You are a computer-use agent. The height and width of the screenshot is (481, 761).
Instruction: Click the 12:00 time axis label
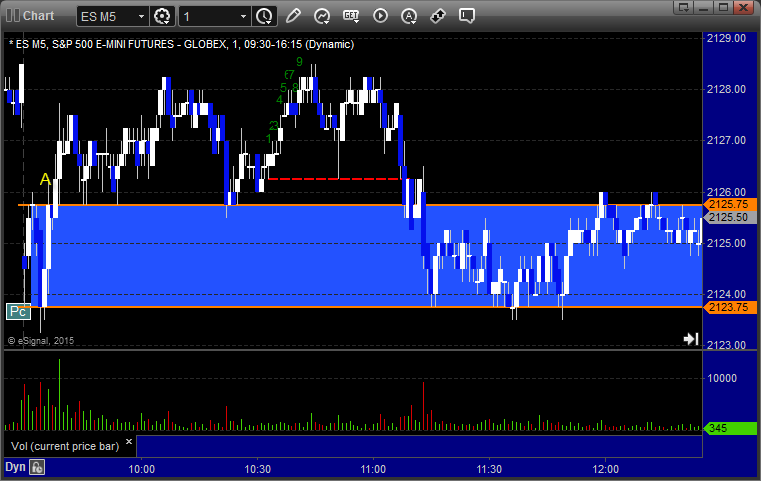pyautogui.click(x=606, y=469)
